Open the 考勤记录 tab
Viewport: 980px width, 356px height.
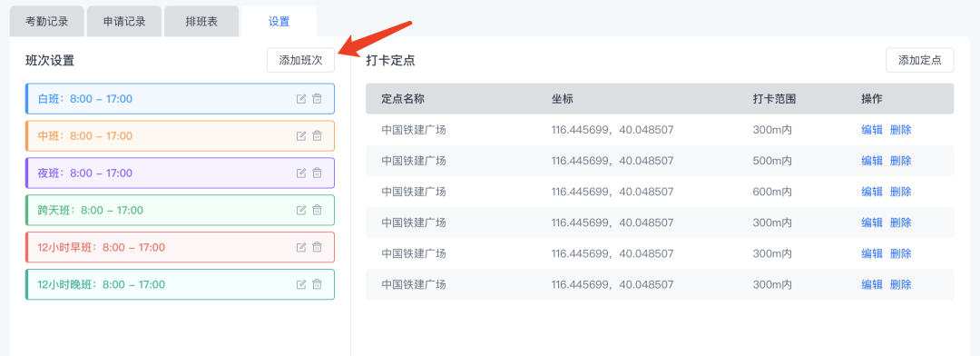pyautogui.click(x=47, y=21)
